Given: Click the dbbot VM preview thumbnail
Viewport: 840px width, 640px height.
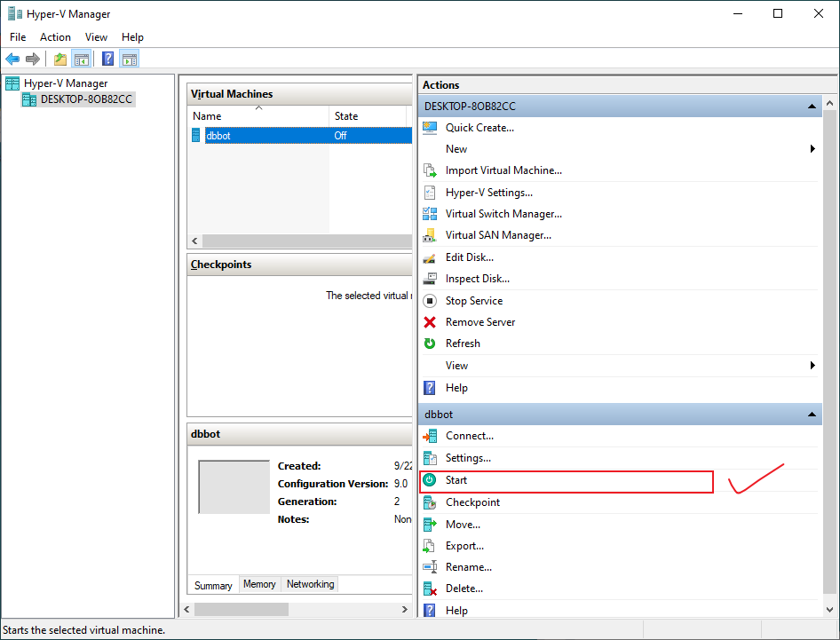Looking at the screenshot, I should tap(234, 486).
